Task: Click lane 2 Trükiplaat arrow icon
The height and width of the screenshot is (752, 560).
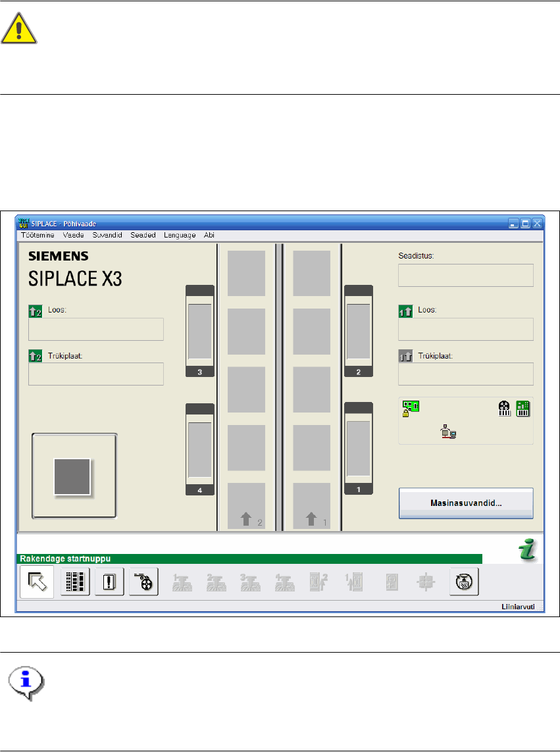Action: [35, 356]
